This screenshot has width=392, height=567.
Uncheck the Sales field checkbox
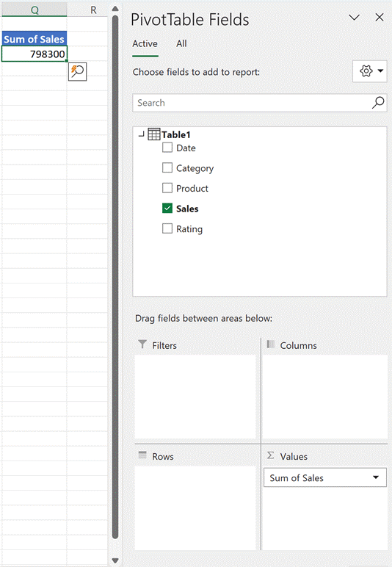(167, 209)
